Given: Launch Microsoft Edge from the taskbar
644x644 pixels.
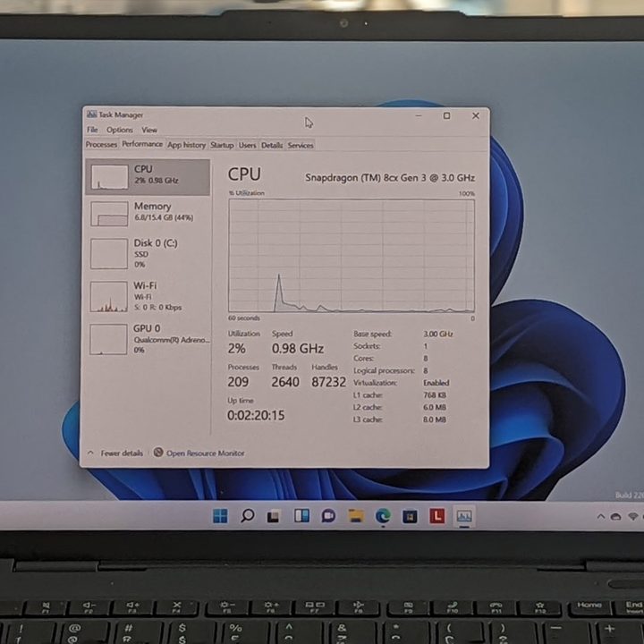Looking at the screenshot, I should tap(383, 515).
